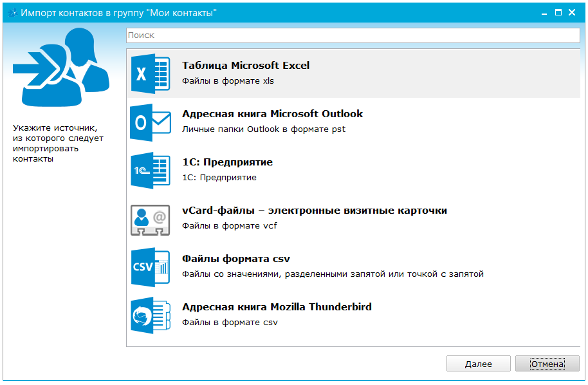
Task: Select "Таблица Microsoft Excel" source title
Action: pos(246,66)
